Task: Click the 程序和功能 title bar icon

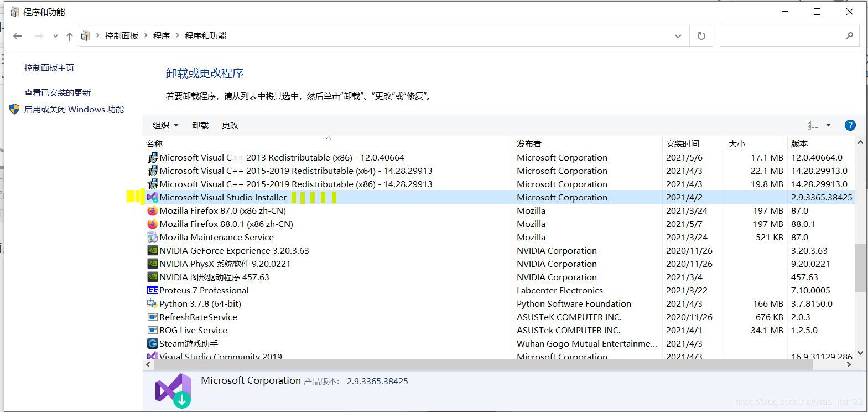Action: [14, 12]
